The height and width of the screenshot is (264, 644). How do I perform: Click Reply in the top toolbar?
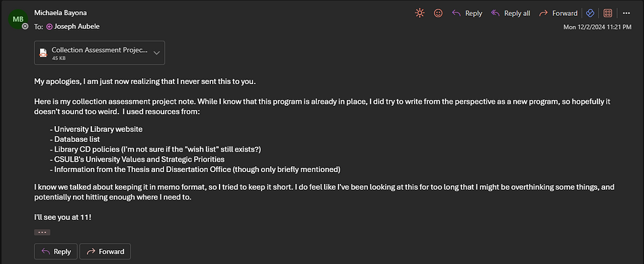pos(467,13)
